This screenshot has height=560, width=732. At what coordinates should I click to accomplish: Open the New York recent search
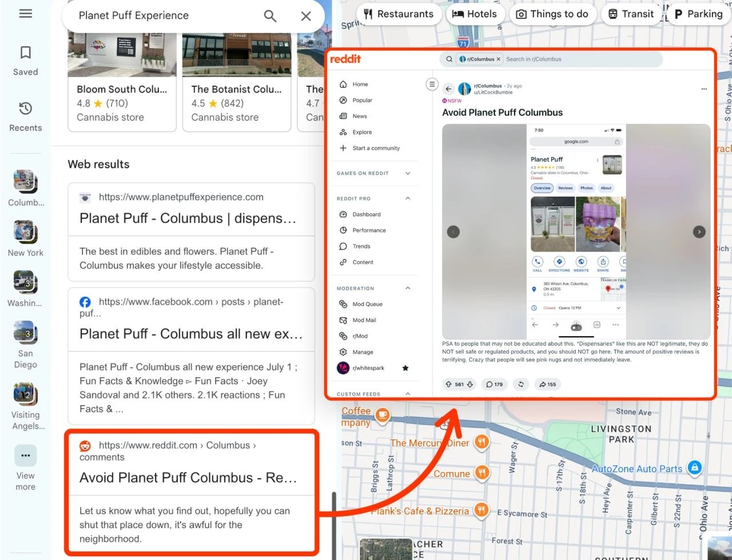click(26, 239)
